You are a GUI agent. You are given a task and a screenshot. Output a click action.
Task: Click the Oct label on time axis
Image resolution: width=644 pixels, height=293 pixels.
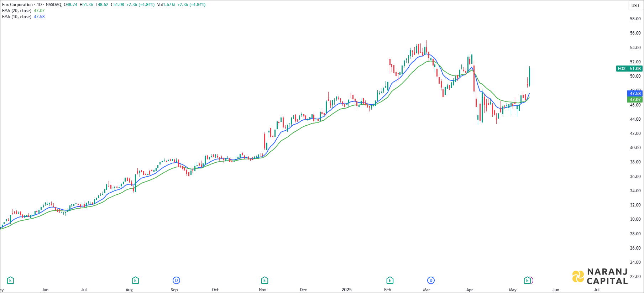215,290
